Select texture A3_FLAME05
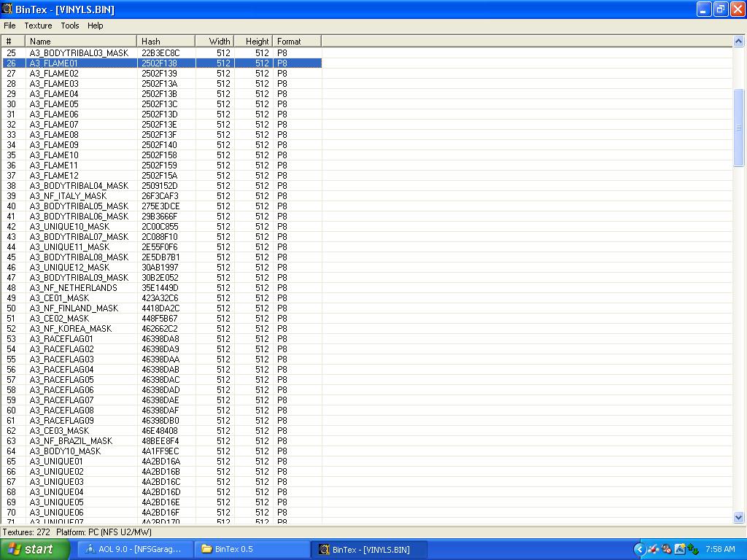The image size is (747, 560). tap(54, 104)
